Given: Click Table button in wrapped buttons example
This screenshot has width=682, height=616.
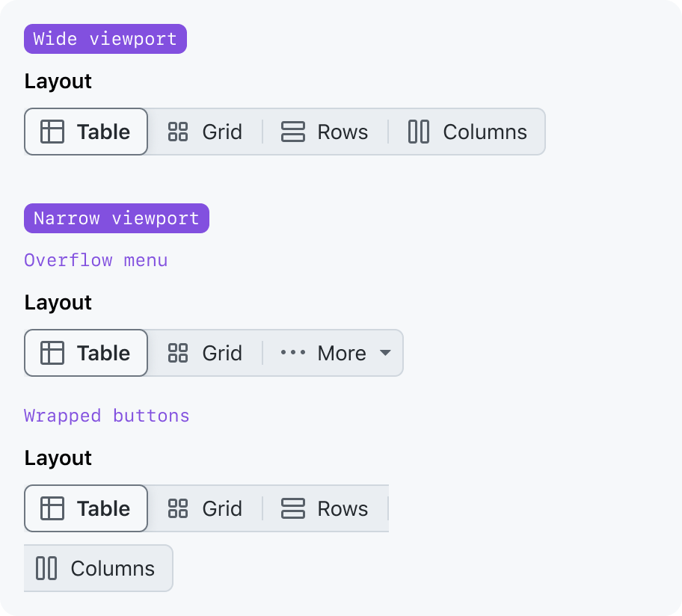Looking at the screenshot, I should coord(86,508).
